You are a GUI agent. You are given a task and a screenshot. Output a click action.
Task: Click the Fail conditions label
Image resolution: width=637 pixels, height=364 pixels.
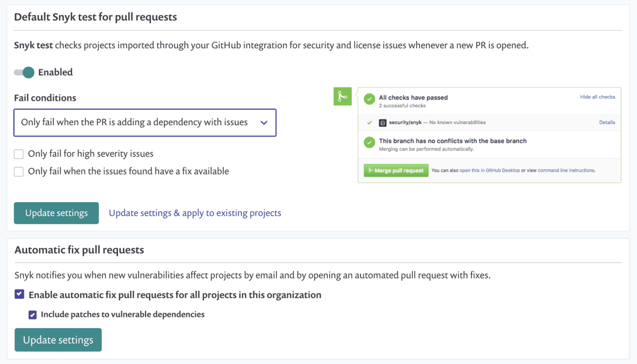click(45, 98)
